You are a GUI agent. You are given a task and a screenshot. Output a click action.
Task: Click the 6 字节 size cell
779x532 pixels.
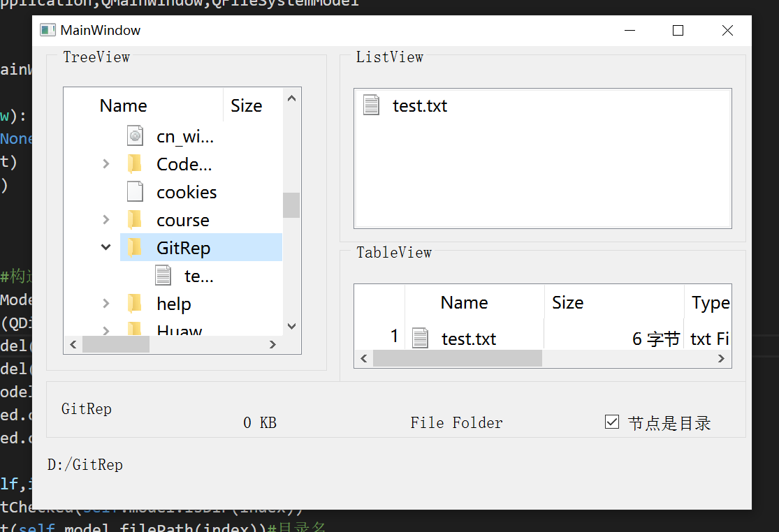[656, 339]
